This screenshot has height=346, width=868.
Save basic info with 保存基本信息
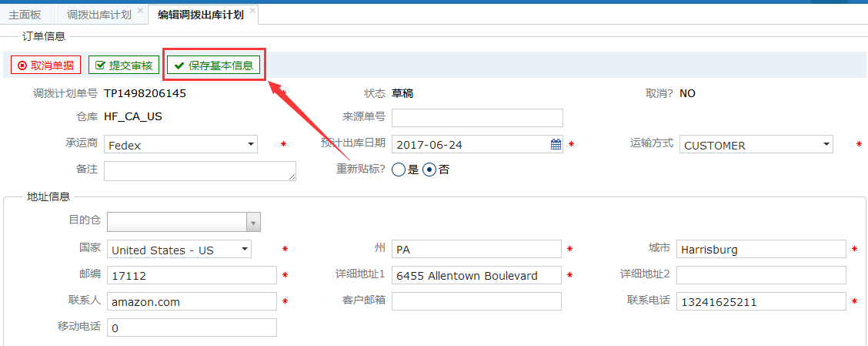tap(214, 66)
